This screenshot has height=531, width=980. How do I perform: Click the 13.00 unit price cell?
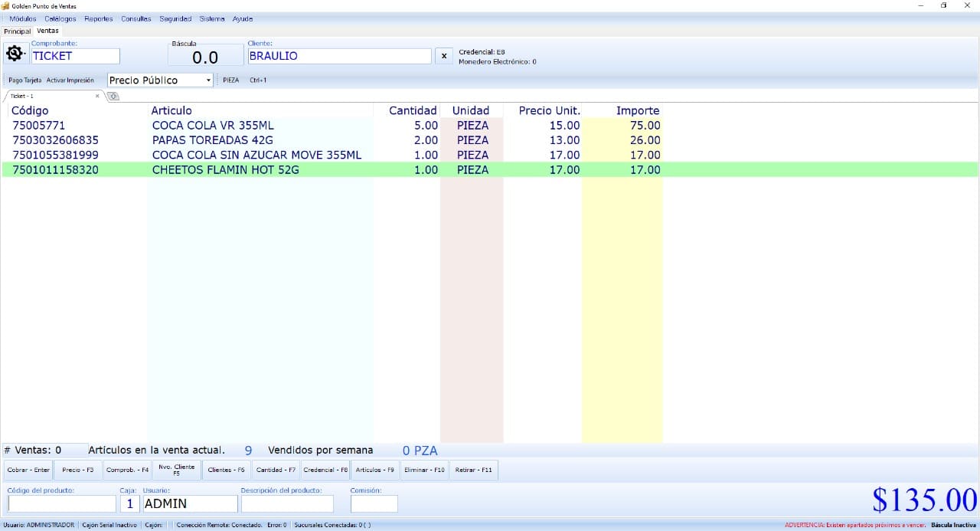pos(564,140)
